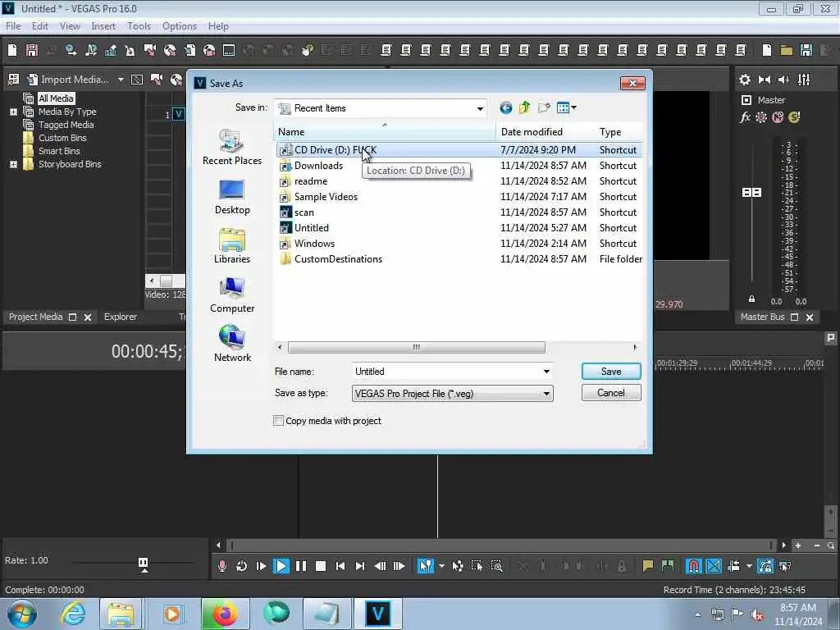Click the Master FX icon

tap(745, 116)
